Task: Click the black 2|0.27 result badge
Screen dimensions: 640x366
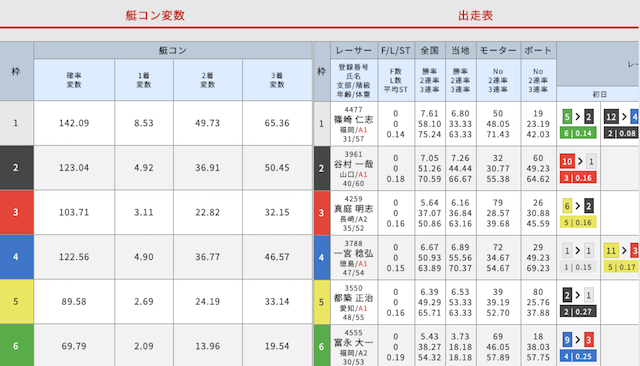Action: pos(578,312)
